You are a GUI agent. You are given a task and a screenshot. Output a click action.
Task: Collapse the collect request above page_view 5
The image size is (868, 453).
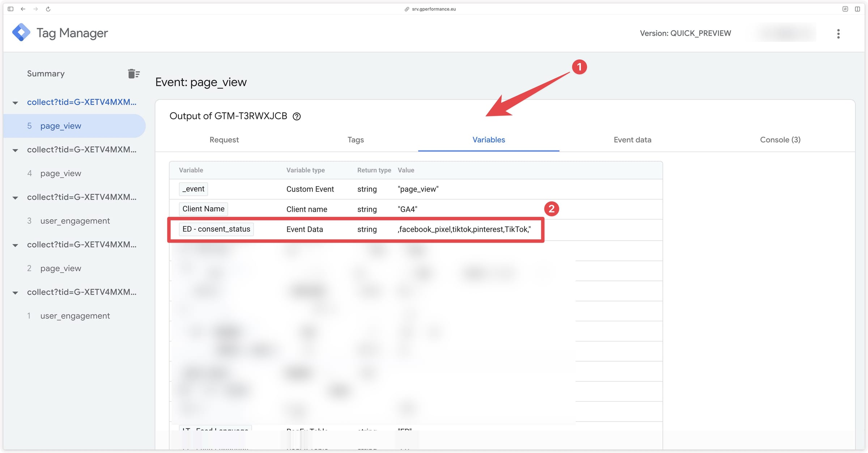[15, 103]
